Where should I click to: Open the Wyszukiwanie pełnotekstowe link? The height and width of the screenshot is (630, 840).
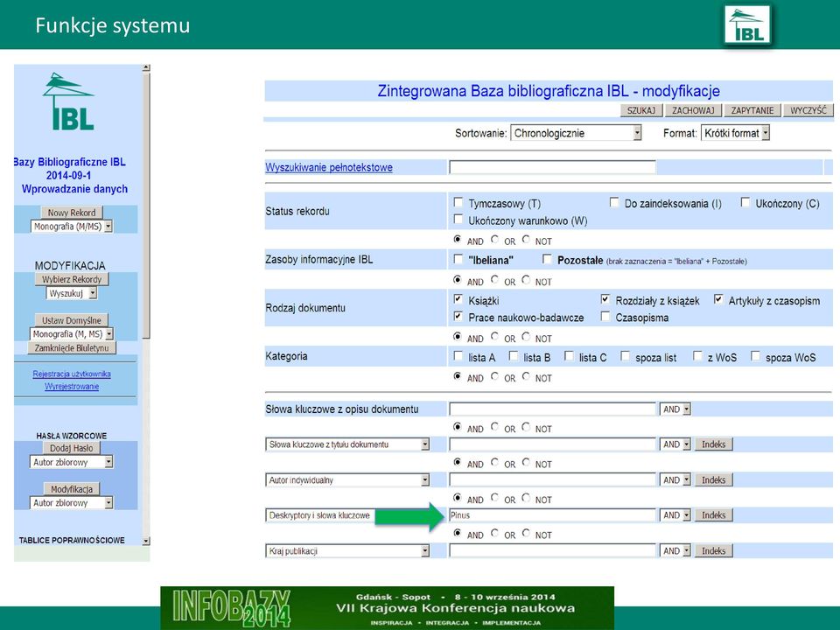pos(329,168)
